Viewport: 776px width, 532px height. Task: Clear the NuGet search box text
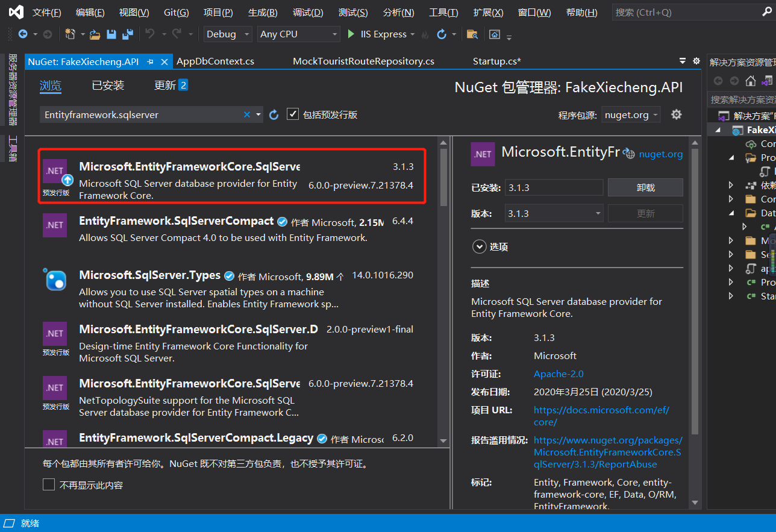(247, 114)
